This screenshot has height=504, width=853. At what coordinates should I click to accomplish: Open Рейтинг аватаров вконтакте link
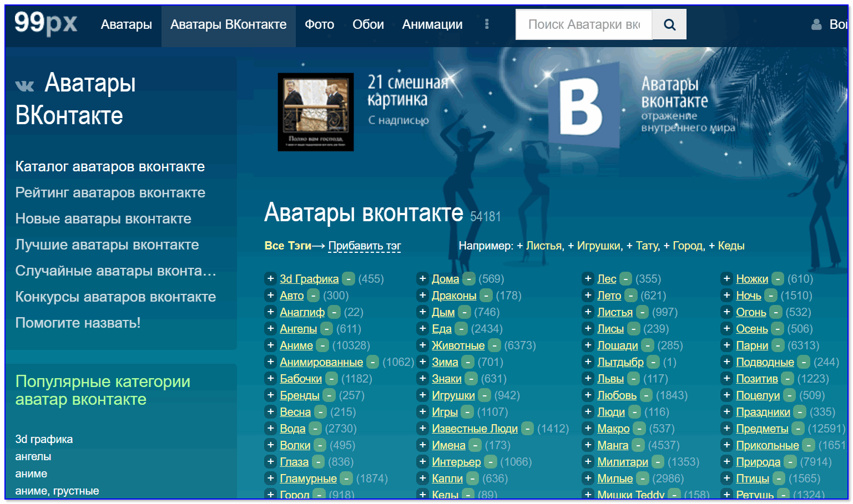[x=110, y=192]
